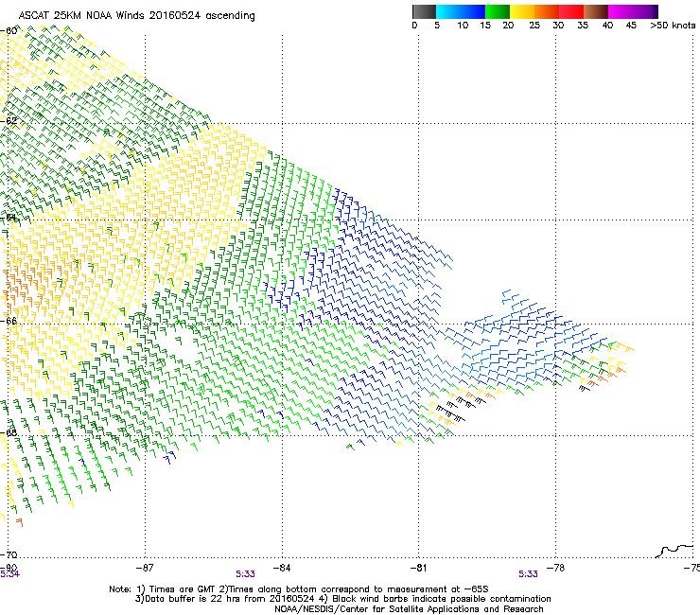The width and height of the screenshot is (700, 615).
Task: Click the red 30-35 knots legend segment
Action: click(x=571, y=11)
